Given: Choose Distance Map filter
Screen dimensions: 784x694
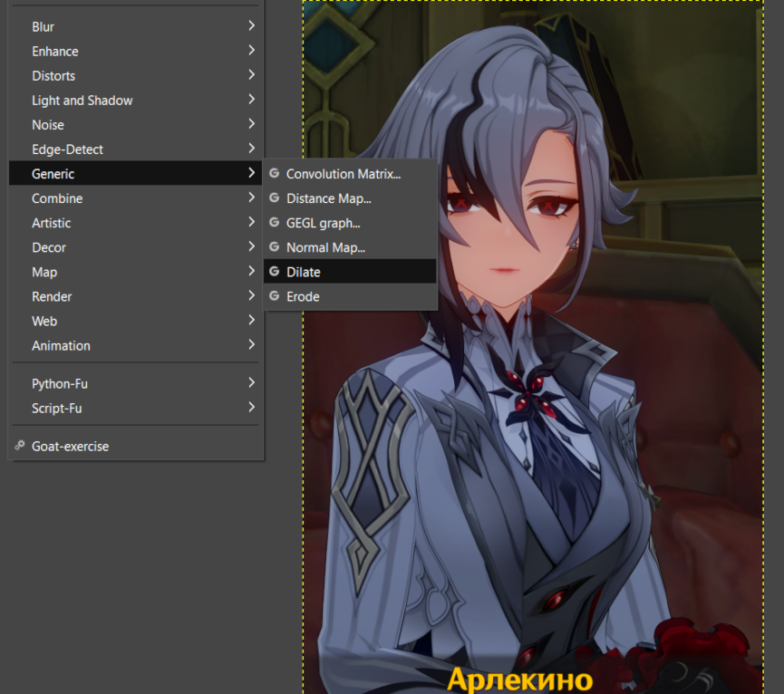Looking at the screenshot, I should tap(350, 198).
